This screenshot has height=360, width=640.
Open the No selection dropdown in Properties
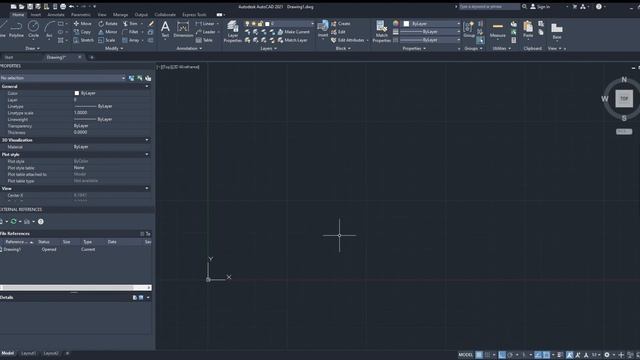click(x=63, y=78)
